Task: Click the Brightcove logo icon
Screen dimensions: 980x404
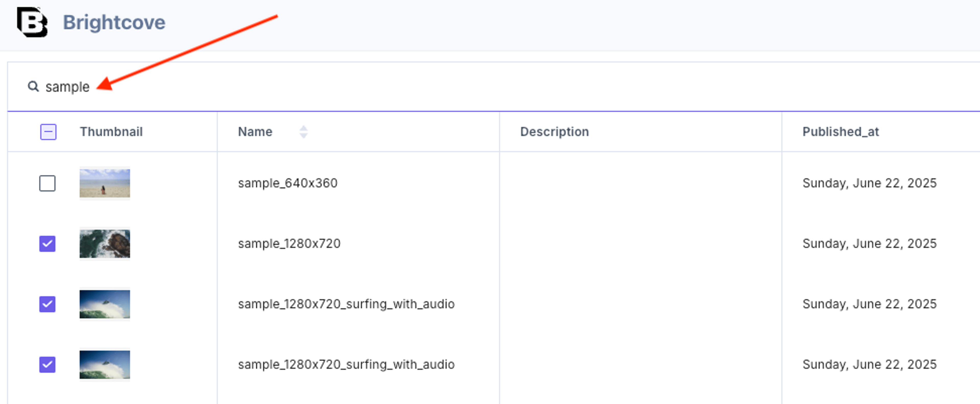Action: 32,22
